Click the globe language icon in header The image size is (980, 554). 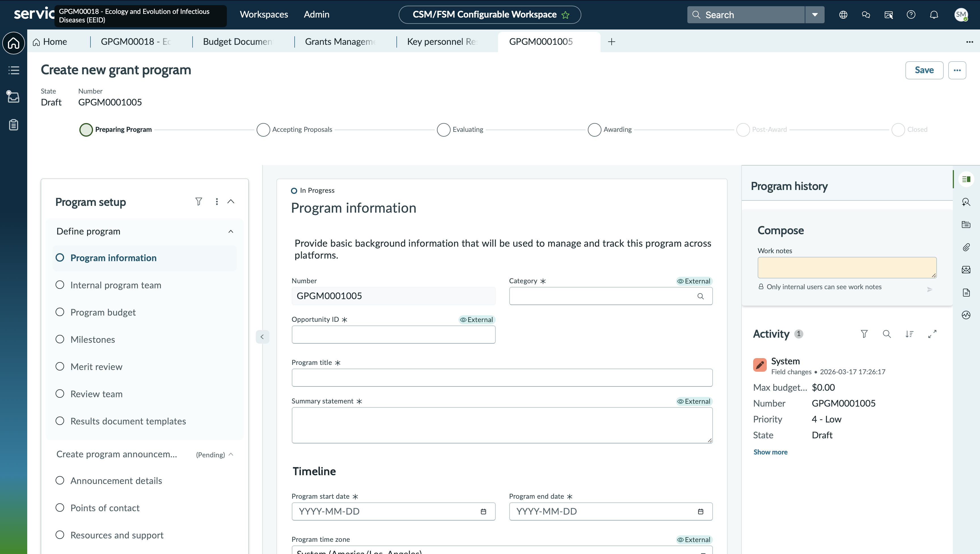coord(843,15)
